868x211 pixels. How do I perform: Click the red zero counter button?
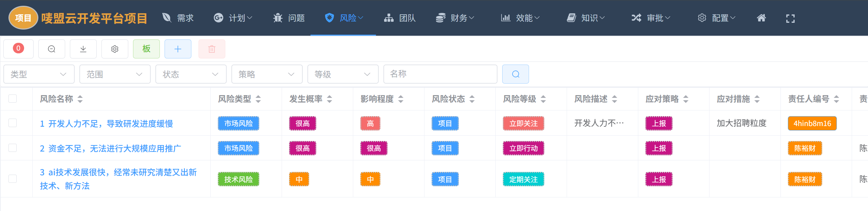pos(18,49)
